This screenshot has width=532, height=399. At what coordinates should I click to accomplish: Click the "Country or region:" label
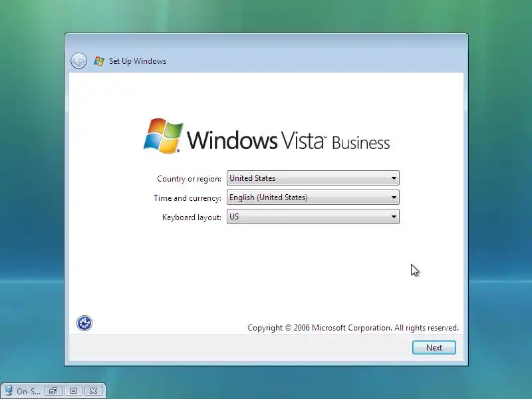pos(189,179)
